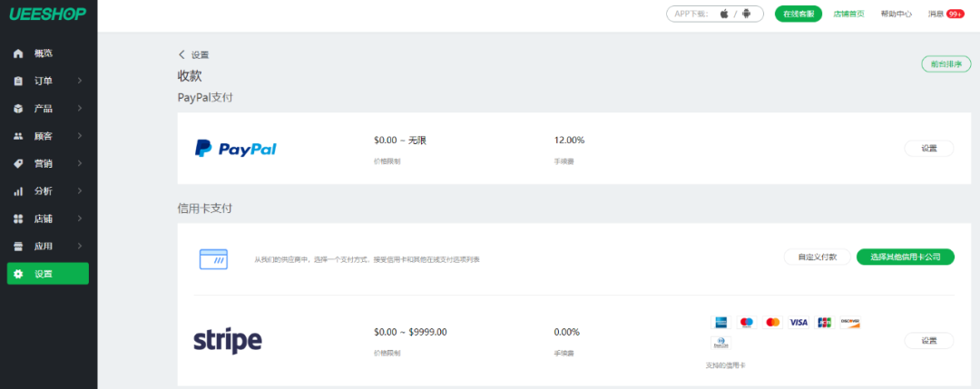Screen dimensions: 980x389
Task: Click the VISA card icon
Action: coord(799,322)
